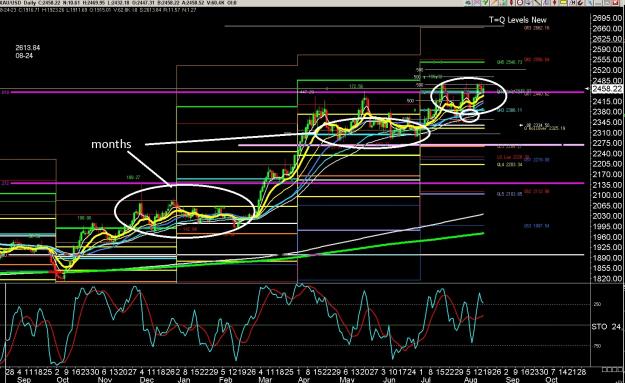Click 1995.00 on the price axis
Image resolution: width=625 pixels, height=383 pixels.
click(x=607, y=226)
